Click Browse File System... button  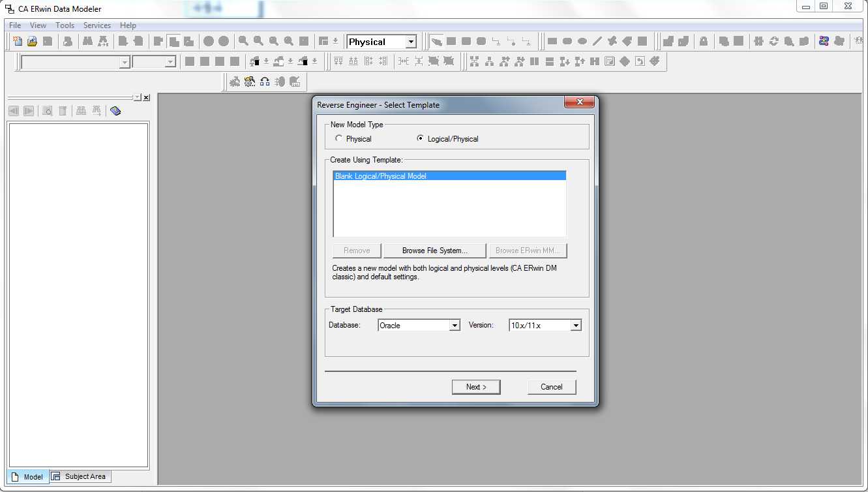point(435,251)
